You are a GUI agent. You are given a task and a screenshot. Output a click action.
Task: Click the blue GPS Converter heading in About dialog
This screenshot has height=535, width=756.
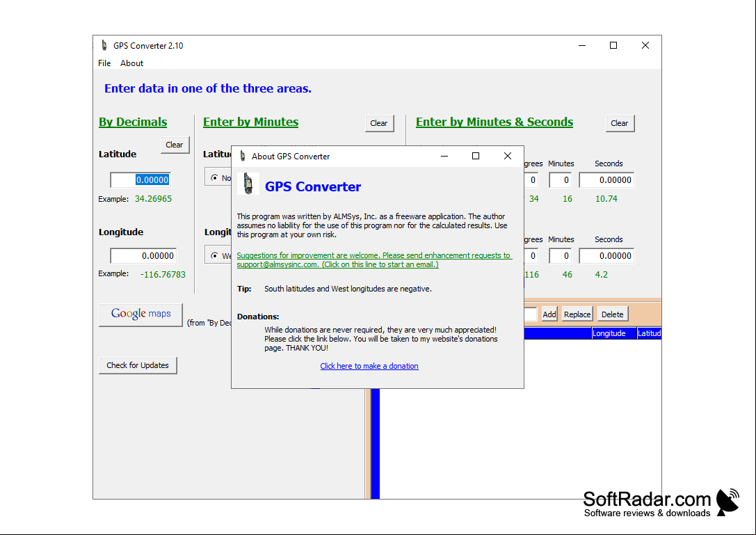coord(313,186)
